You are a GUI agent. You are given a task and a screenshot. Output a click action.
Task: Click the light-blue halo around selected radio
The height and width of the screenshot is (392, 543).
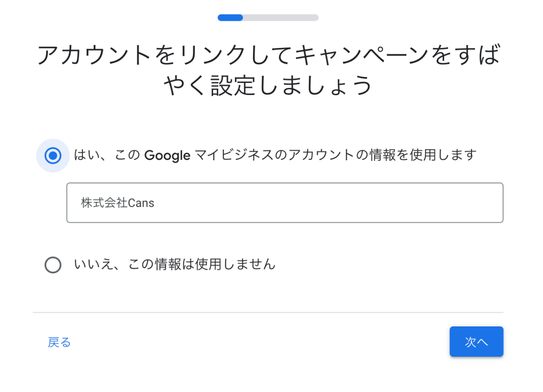[x=42, y=146]
